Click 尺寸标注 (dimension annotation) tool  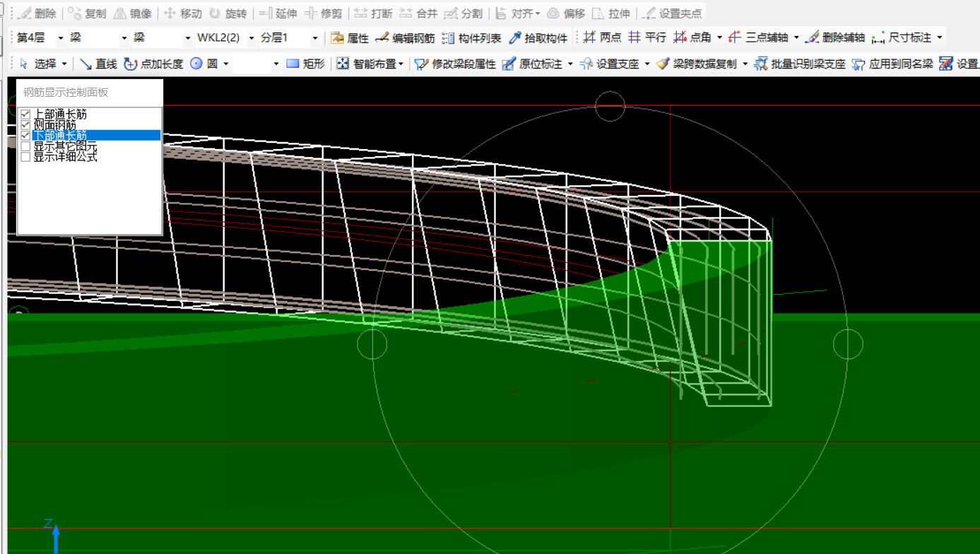pyautogui.click(x=902, y=37)
